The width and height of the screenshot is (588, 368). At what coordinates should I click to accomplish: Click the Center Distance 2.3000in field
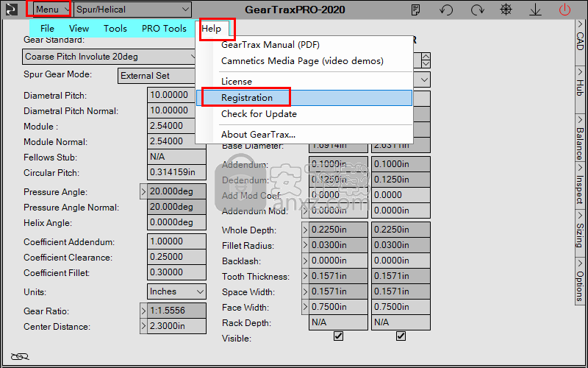[x=176, y=326]
